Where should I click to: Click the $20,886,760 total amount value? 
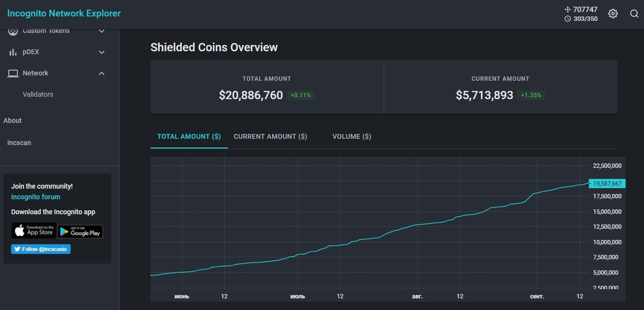pyautogui.click(x=251, y=95)
